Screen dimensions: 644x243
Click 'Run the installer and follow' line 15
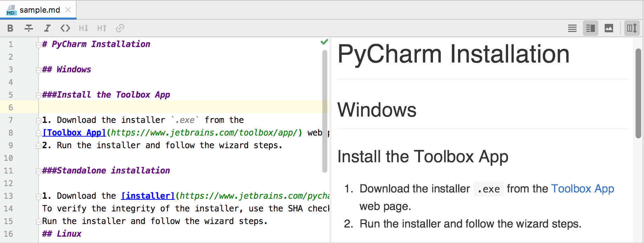(x=155, y=221)
